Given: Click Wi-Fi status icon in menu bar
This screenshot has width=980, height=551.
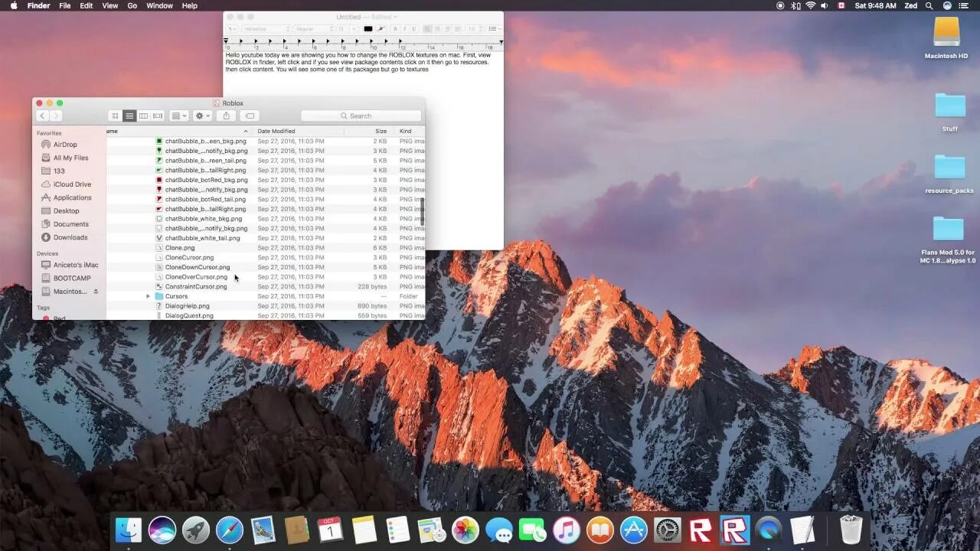Looking at the screenshot, I should pyautogui.click(x=810, y=5).
